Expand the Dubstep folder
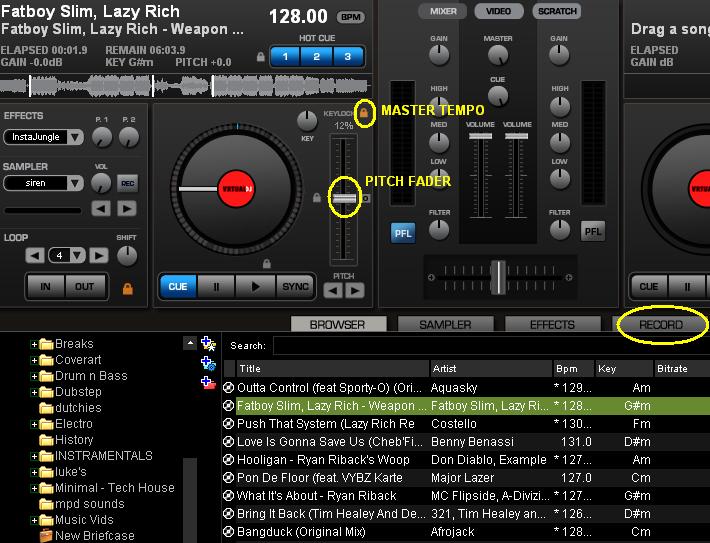This screenshot has height=543, width=710. tap(34, 392)
